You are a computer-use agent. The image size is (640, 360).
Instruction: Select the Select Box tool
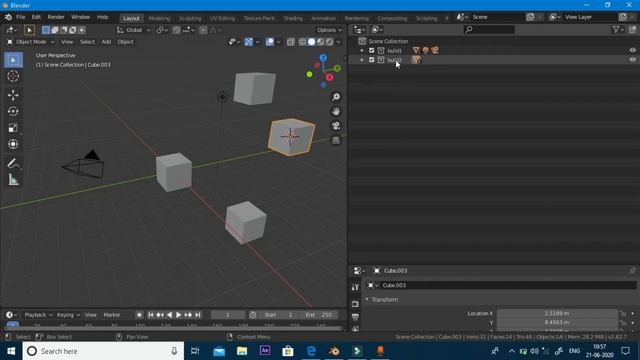click(x=13, y=60)
